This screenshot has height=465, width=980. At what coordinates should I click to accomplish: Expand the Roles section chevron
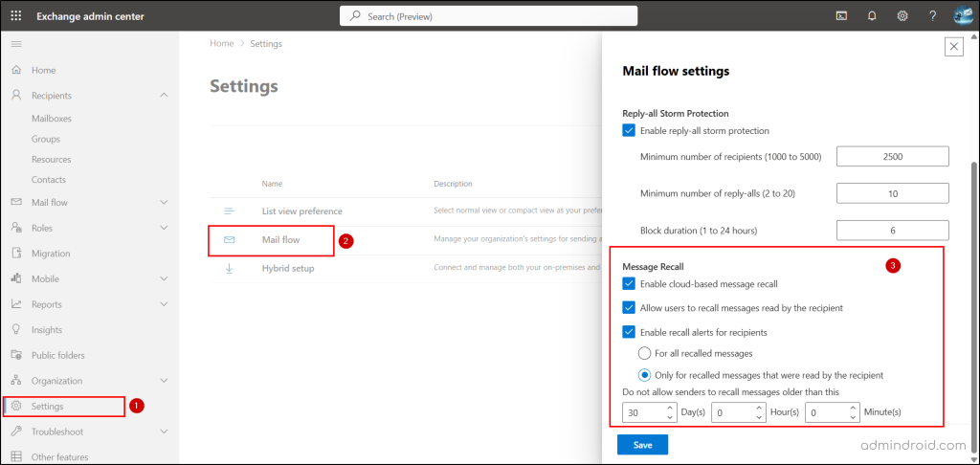[x=165, y=228]
